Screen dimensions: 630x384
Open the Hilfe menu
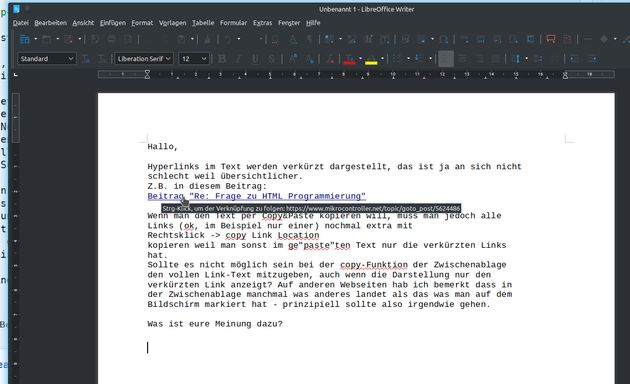click(313, 23)
